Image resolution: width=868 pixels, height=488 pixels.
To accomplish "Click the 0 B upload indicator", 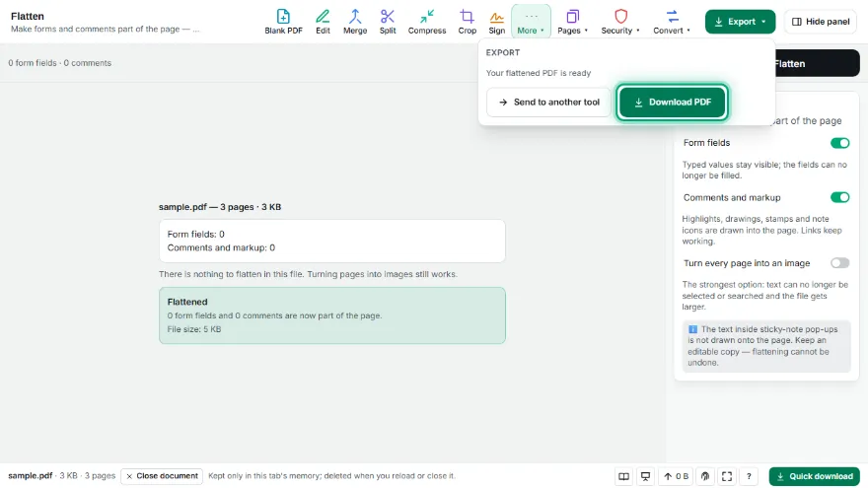I will click(x=676, y=476).
